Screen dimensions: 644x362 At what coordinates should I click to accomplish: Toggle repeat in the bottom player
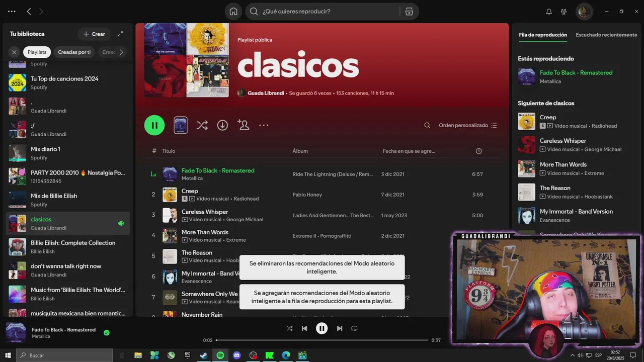click(x=354, y=328)
